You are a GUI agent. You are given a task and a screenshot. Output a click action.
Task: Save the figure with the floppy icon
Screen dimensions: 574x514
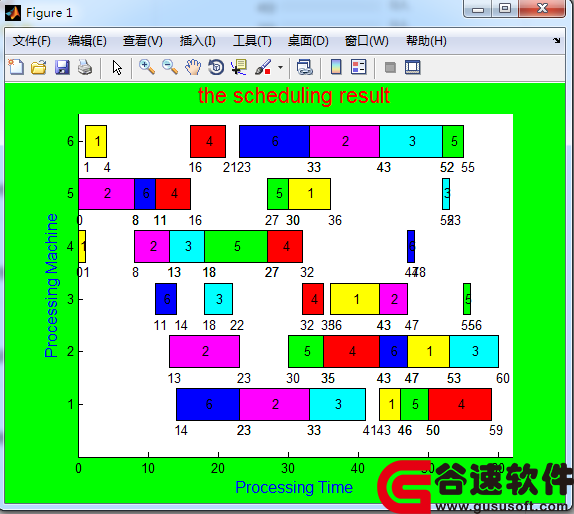coord(62,68)
